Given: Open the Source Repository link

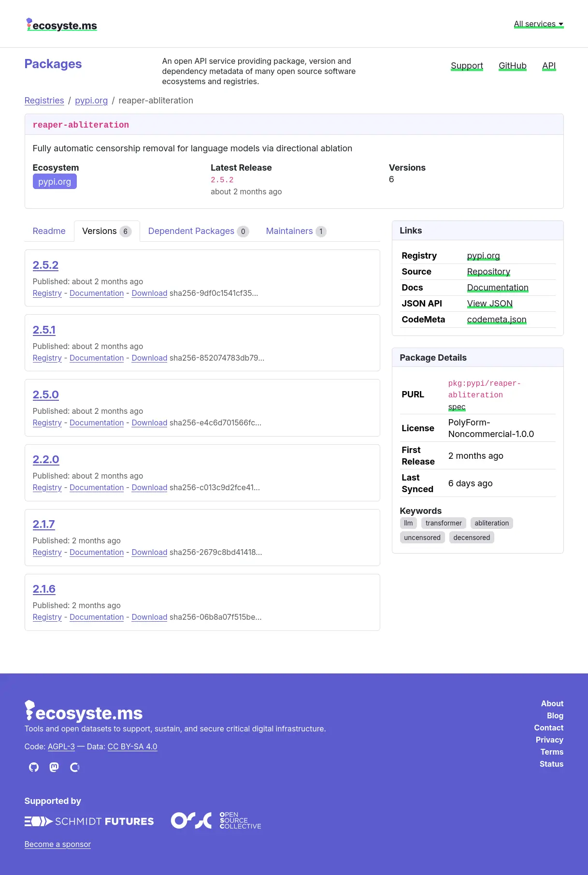Looking at the screenshot, I should [x=488, y=272].
